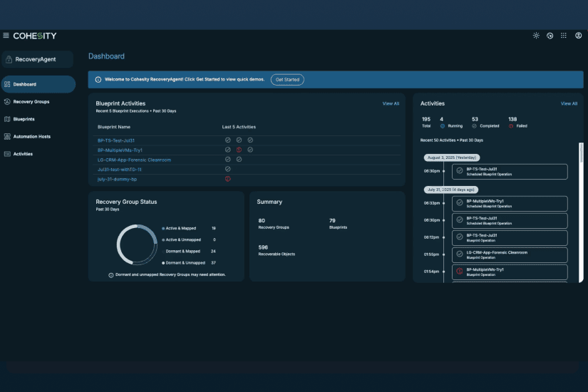This screenshot has height=392, width=588.
Task: Click the Dormant & Mapped legend label
Action: pyautogui.click(x=183, y=252)
